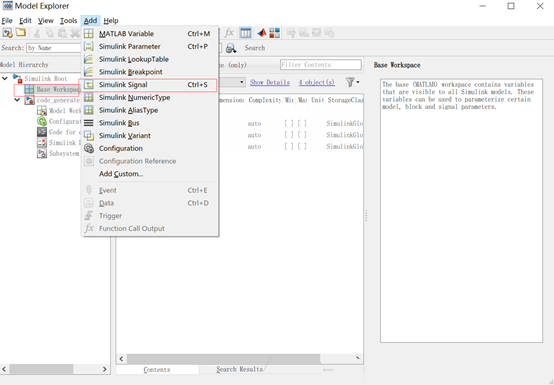
Task: Click the Simulink LookupTable menu icon
Action: coord(89,59)
